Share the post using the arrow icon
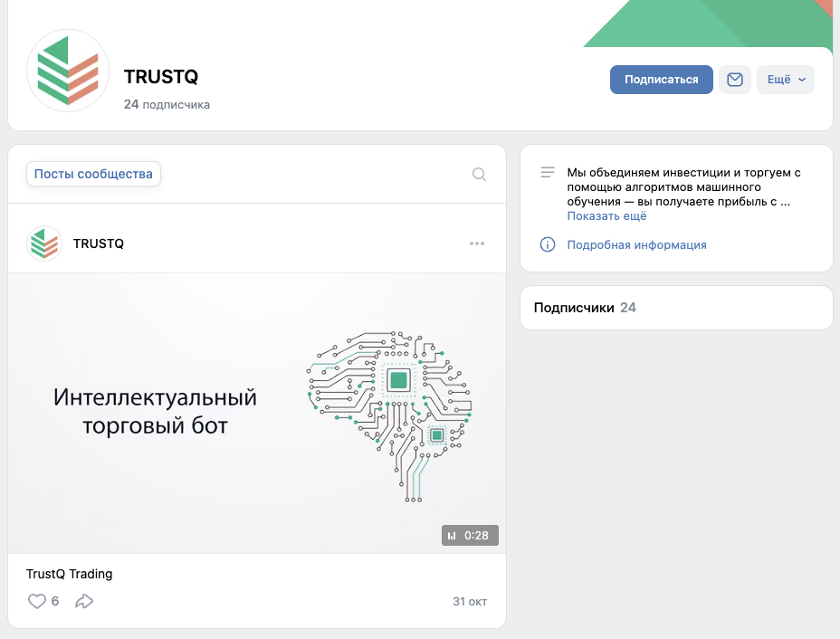Viewport: 840px width, 639px height. (84, 600)
